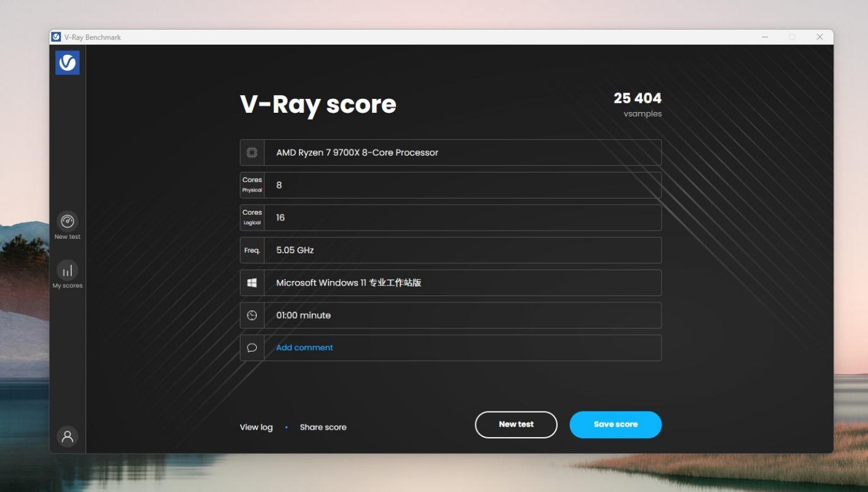This screenshot has height=492, width=868.
Task: Select the logical cores value 16
Action: 281,217
